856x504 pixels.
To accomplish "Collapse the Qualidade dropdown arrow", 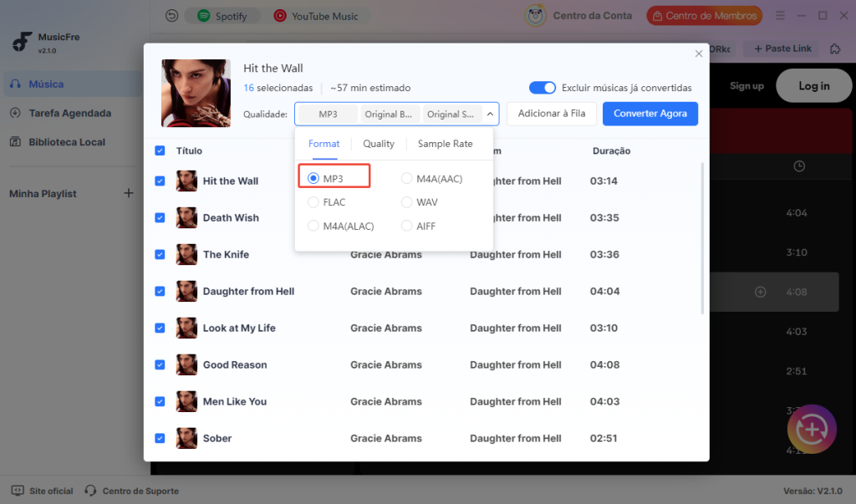I will coord(490,115).
